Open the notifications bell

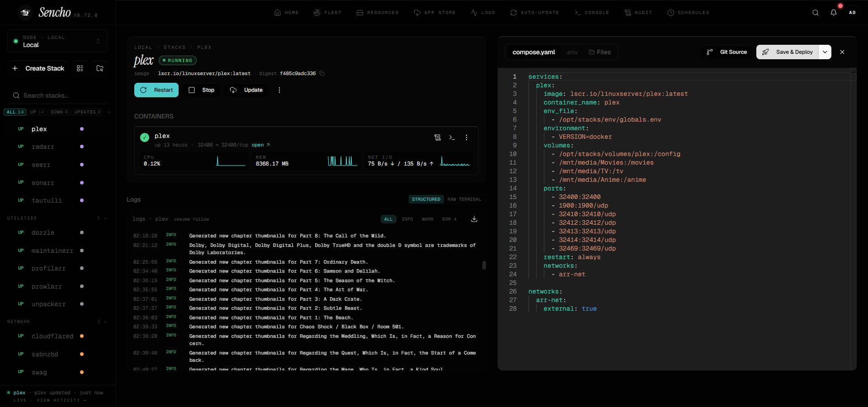[834, 13]
